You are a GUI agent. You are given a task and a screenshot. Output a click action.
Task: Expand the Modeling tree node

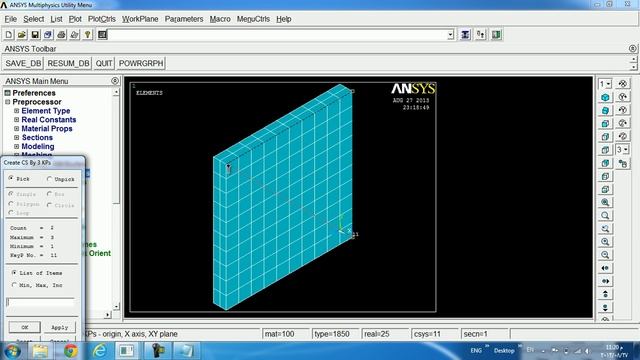16,146
